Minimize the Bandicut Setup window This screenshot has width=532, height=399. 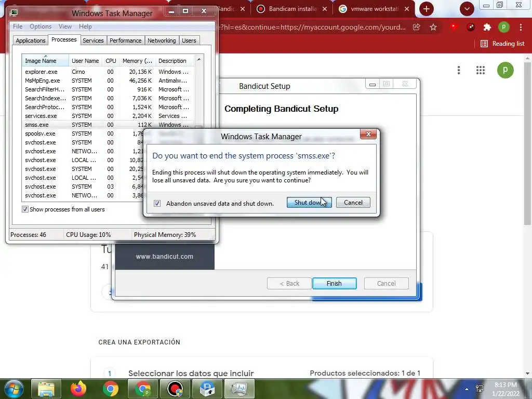[x=372, y=84]
